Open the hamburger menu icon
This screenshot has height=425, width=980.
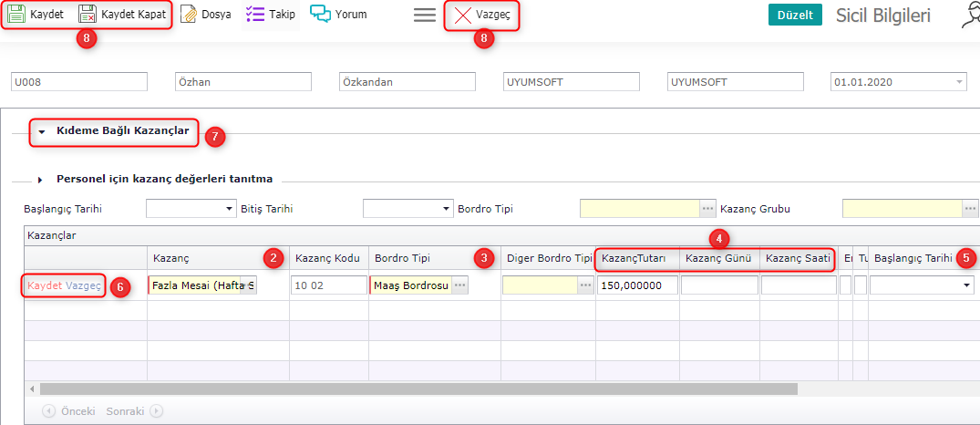point(424,16)
